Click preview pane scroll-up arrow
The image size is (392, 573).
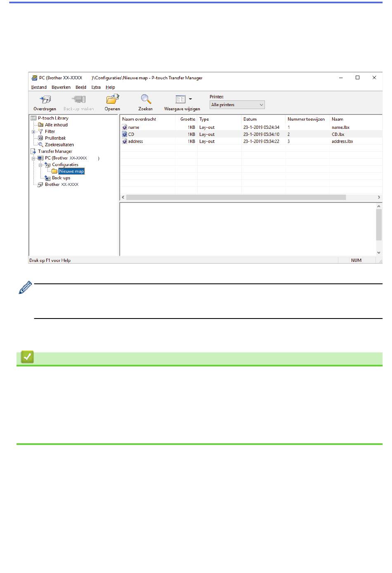[x=379, y=206]
